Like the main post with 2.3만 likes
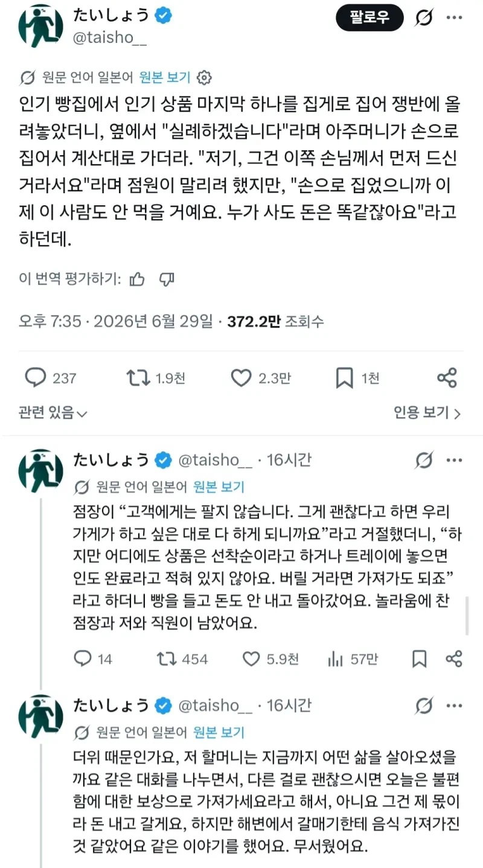The width and height of the screenshot is (483, 868). [x=241, y=378]
